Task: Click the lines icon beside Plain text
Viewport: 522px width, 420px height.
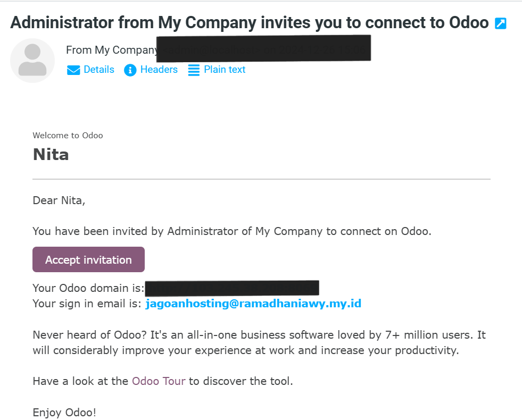Action: (x=194, y=70)
